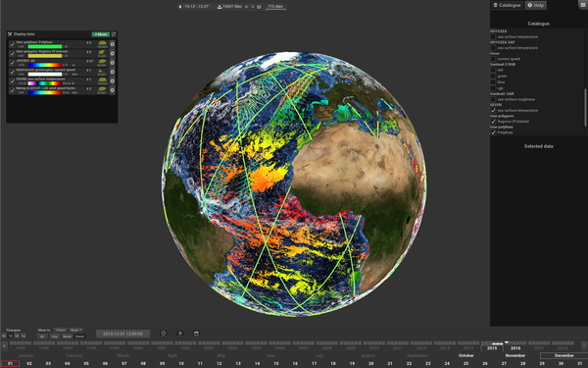Click the timeline right arrow at far end
The height and width of the screenshot is (368, 588).
tap(584, 345)
